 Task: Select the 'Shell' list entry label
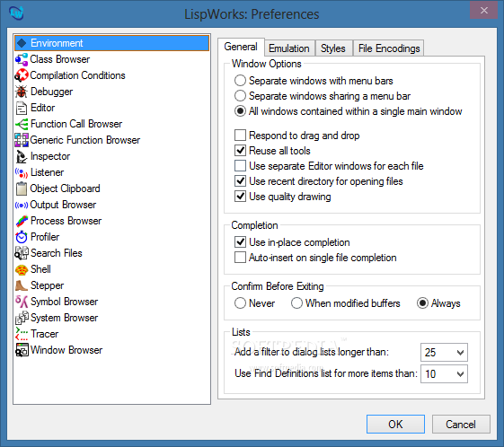[40, 269]
